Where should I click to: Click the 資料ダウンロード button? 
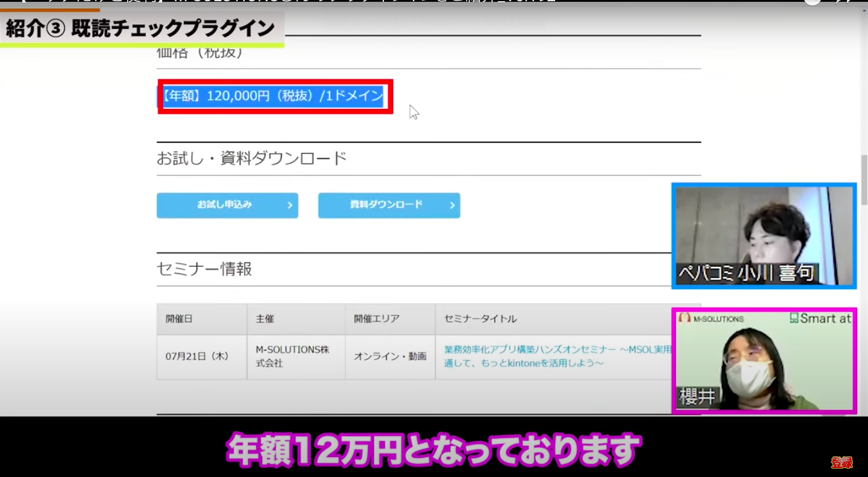pos(386,205)
